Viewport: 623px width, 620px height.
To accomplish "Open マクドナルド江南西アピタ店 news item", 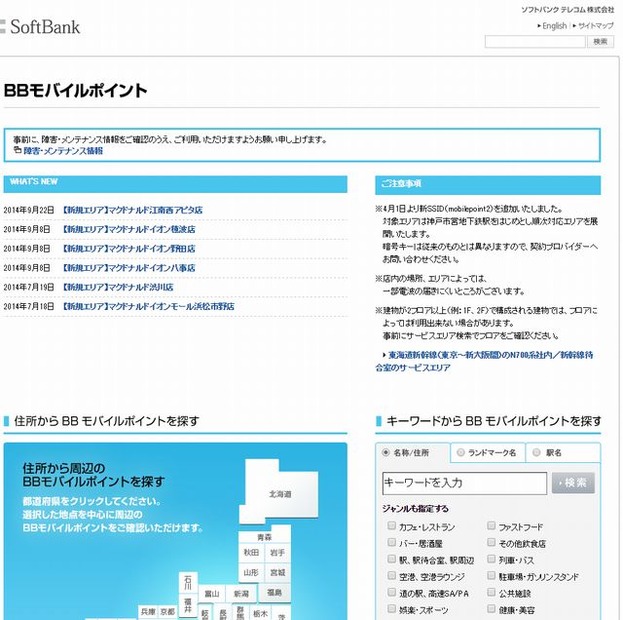I will [x=133, y=210].
